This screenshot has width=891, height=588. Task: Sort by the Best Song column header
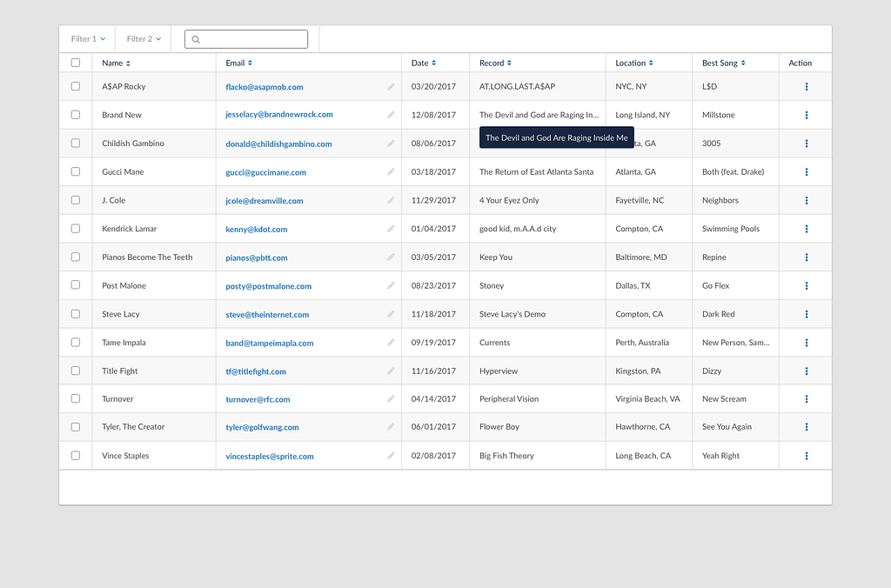click(723, 63)
